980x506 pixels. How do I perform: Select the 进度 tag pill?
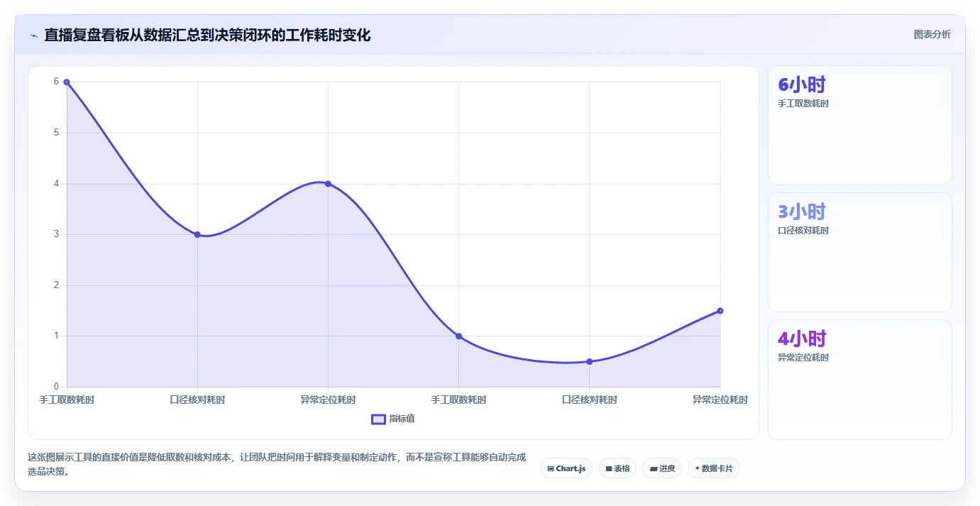click(x=662, y=468)
